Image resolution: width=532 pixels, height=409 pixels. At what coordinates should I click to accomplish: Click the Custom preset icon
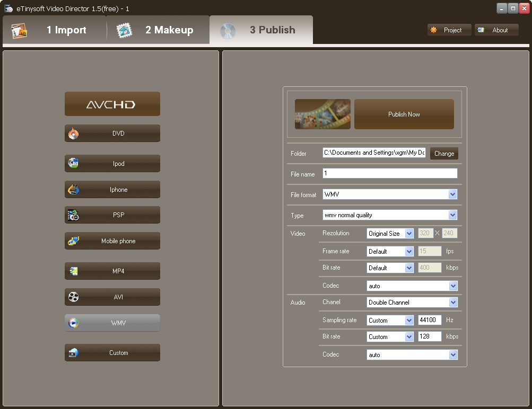coord(73,353)
